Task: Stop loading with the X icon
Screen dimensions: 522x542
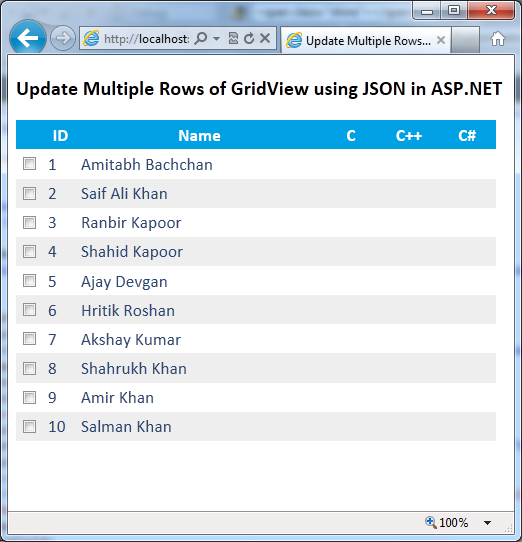Action: click(265, 38)
